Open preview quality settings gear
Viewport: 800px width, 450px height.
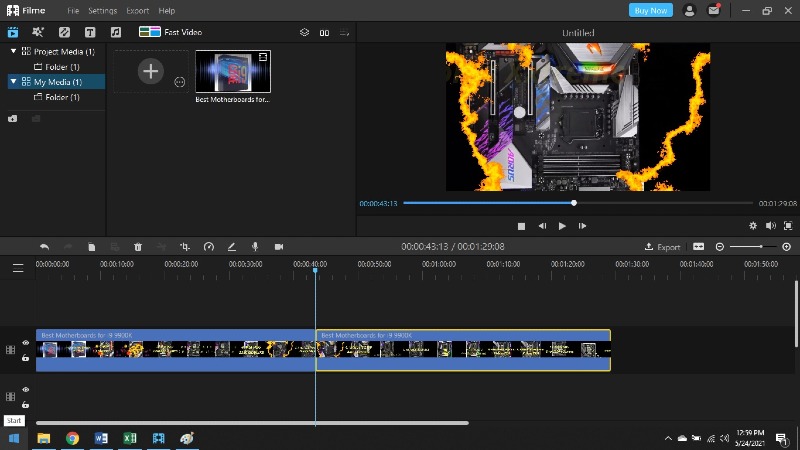click(x=753, y=226)
